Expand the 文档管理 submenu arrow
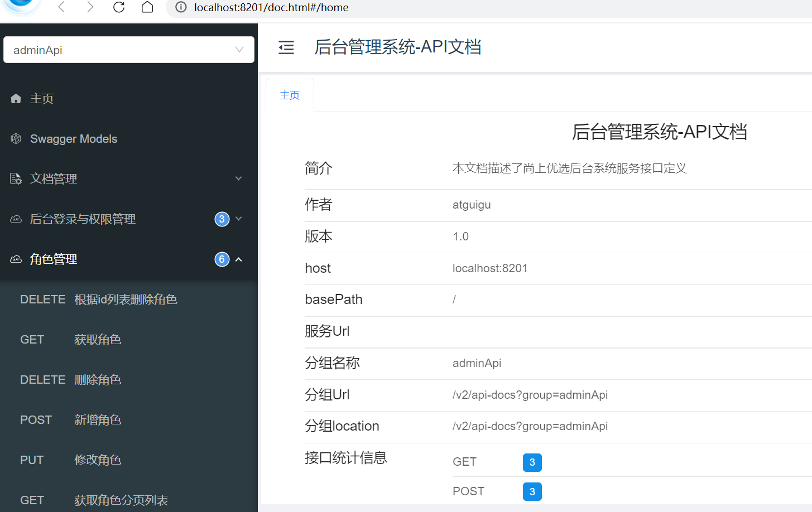 point(239,179)
